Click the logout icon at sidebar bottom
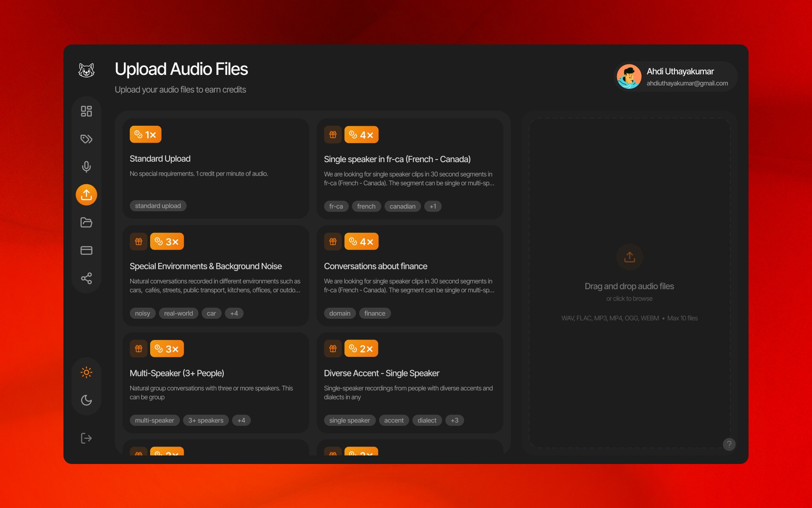 pyautogui.click(x=86, y=438)
